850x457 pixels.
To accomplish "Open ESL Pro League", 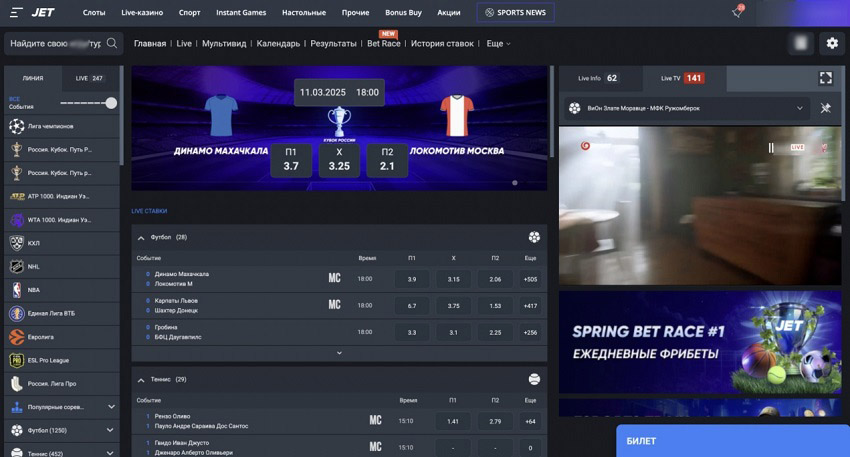I will click(62, 360).
